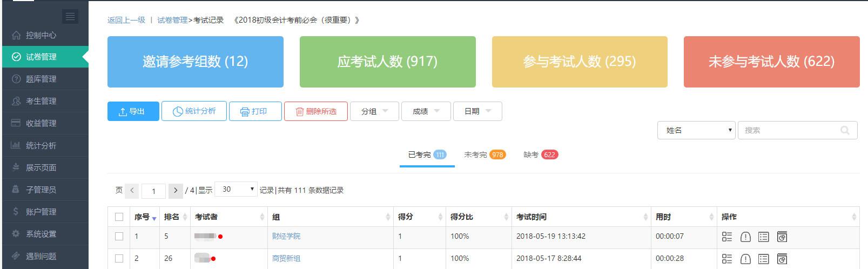Expand the 成绩 dropdown

tap(426, 111)
